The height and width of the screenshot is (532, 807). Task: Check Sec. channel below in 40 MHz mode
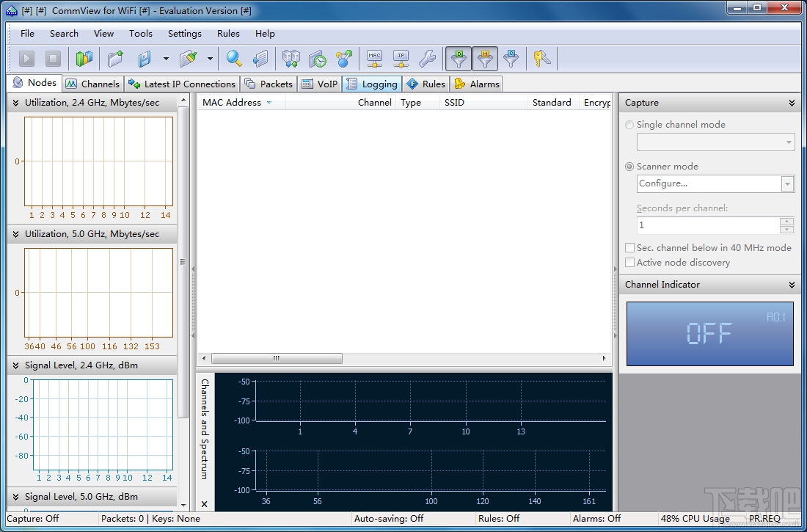click(629, 248)
